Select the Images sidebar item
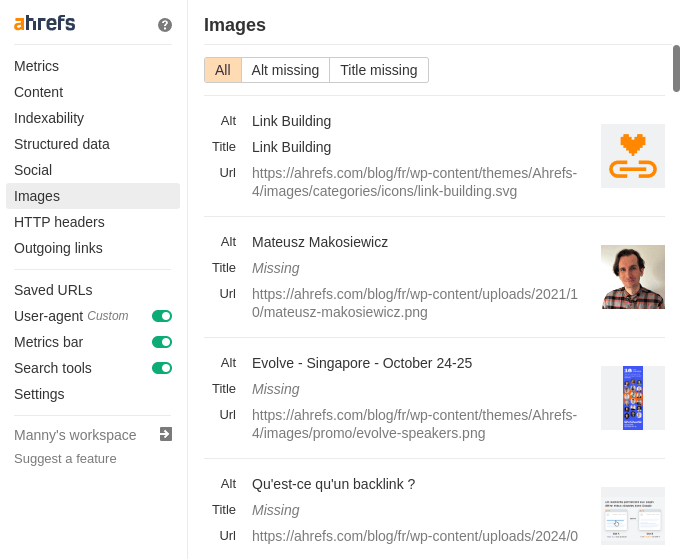The image size is (683, 559). (93, 196)
